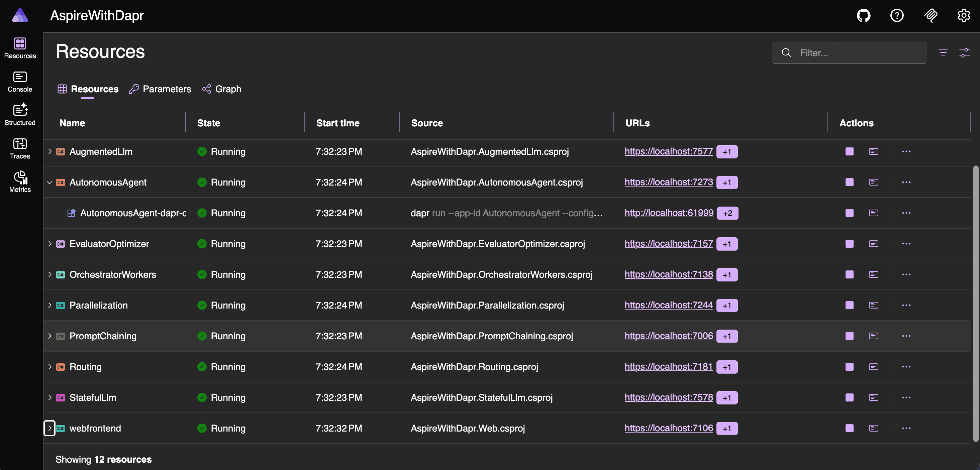980x470 pixels.
Task: Open Resources in the sidebar
Action: pyautogui.click(x=20, y=48)
